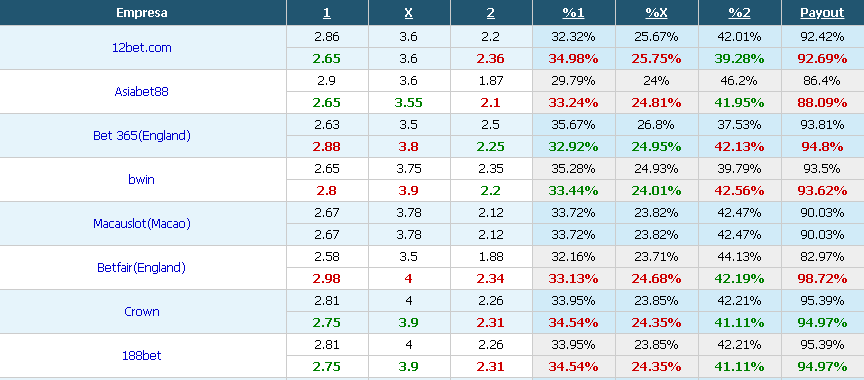Sort by the 2 column header
Viewport: 864px width, 380px height.
coord(490,13)
